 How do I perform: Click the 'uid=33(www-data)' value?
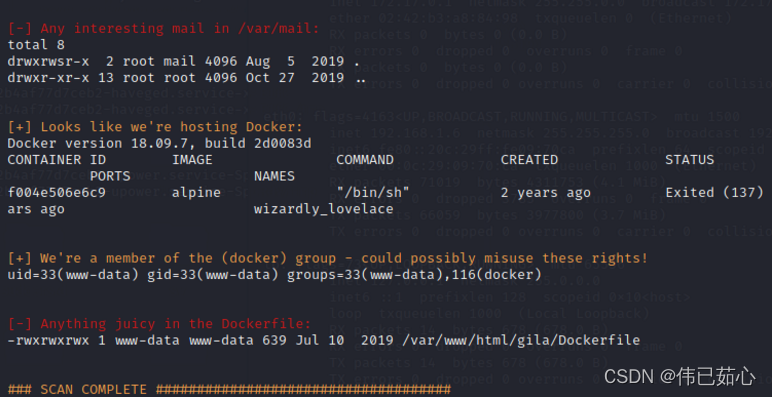tap(73, 275)
